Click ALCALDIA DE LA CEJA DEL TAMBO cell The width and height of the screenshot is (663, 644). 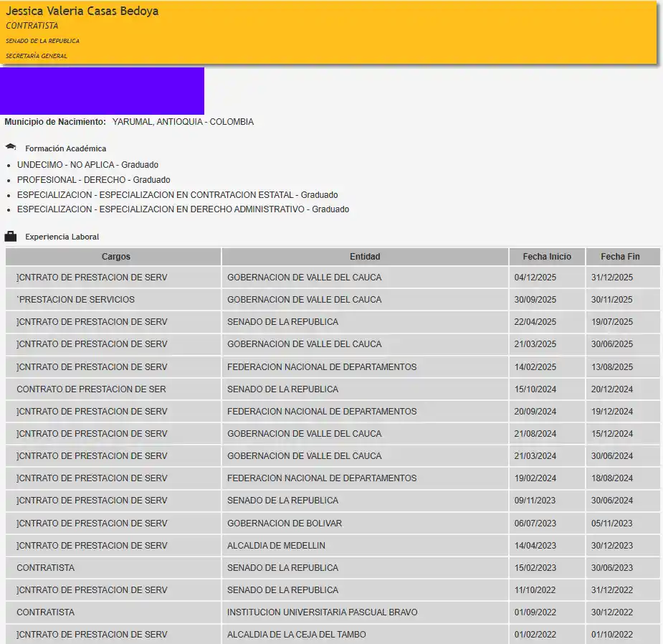point(296,635)
